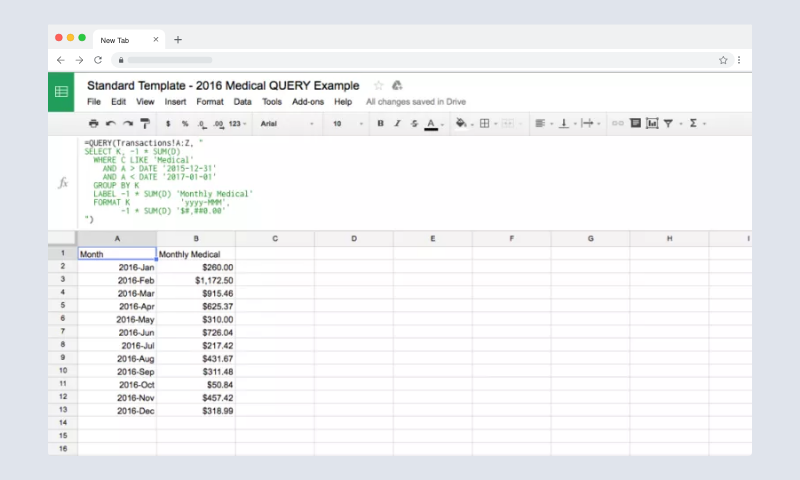
Task: Format as currency with dollar icon
Action: [x=168, y=123]
